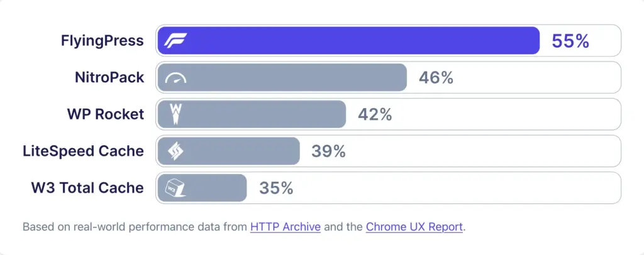
Task: Select the NitroPack label
Action: coord(109,77)
